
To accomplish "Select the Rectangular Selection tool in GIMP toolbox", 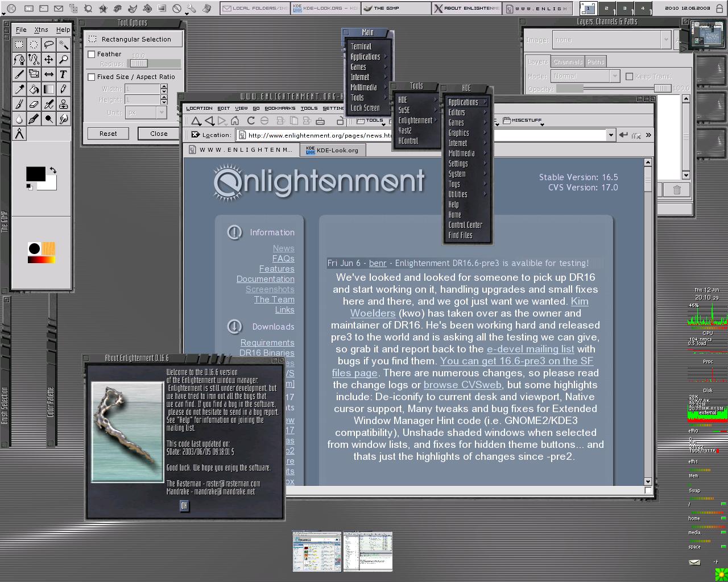I will pos(19,44).
